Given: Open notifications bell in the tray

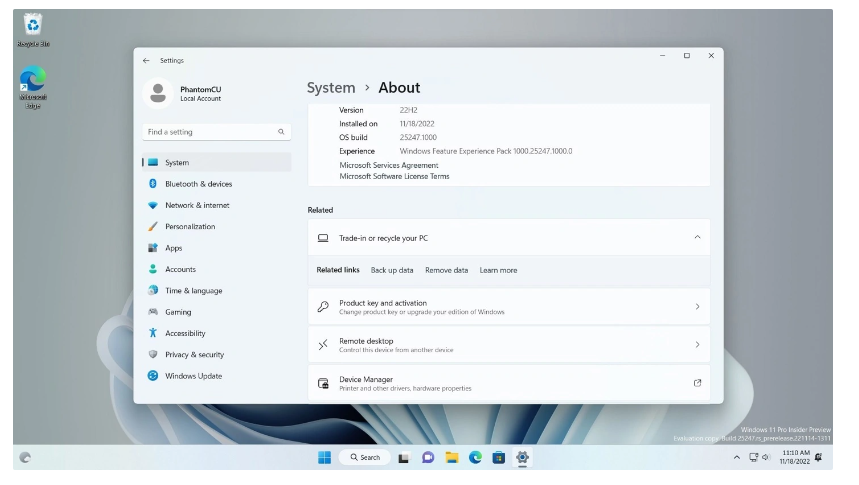Looking at the screenshot, I should click(x=819, y=458).
